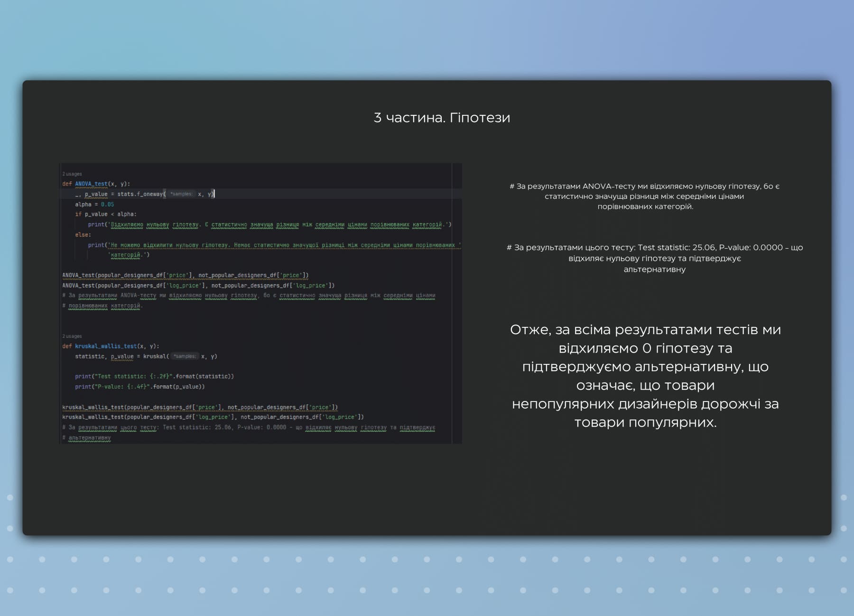
Task: Click the embedded code screenshot image
Action: coord(260,303)
